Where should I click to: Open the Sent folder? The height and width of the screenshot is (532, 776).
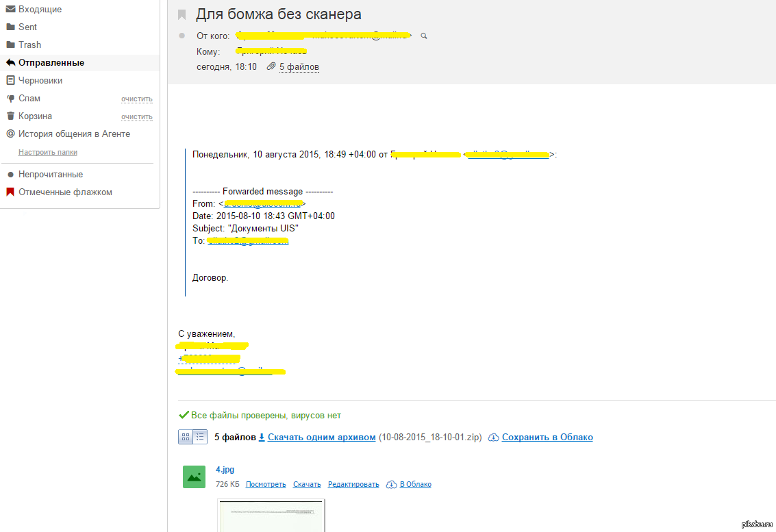pyautogui.click(x=27, y=27)
